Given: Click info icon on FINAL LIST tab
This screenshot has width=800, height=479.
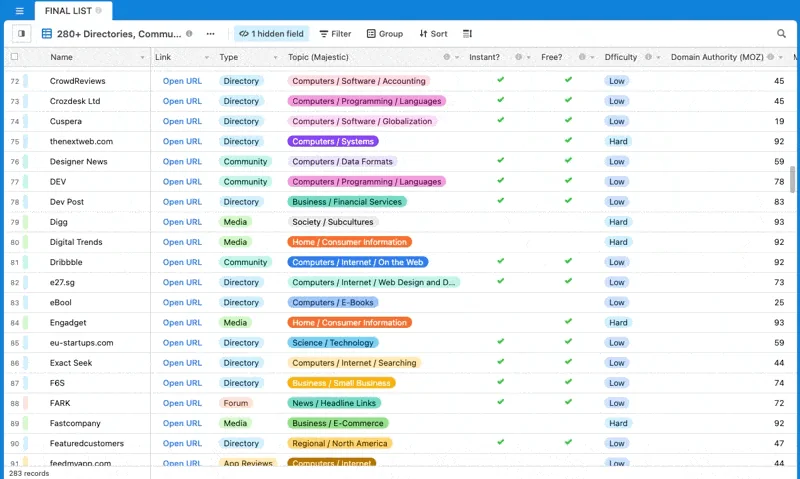Looking at the screenshot, I should pos(98,10).
